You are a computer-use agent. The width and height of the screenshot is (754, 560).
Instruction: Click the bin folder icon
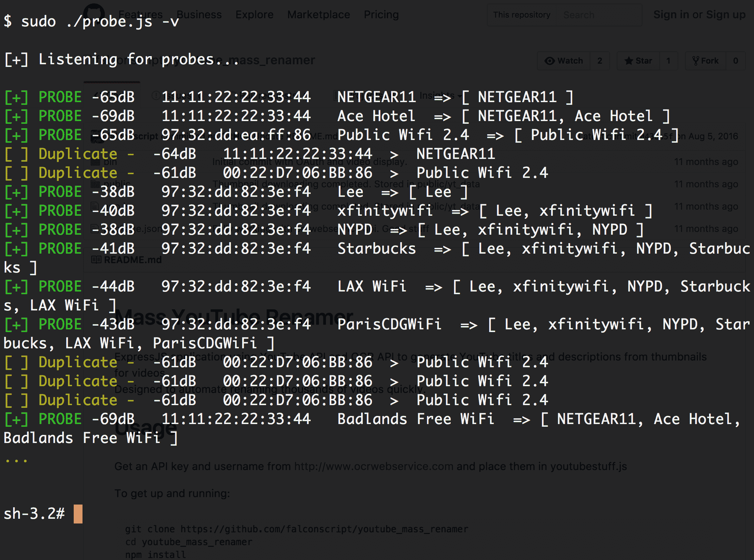coord(96,162)
